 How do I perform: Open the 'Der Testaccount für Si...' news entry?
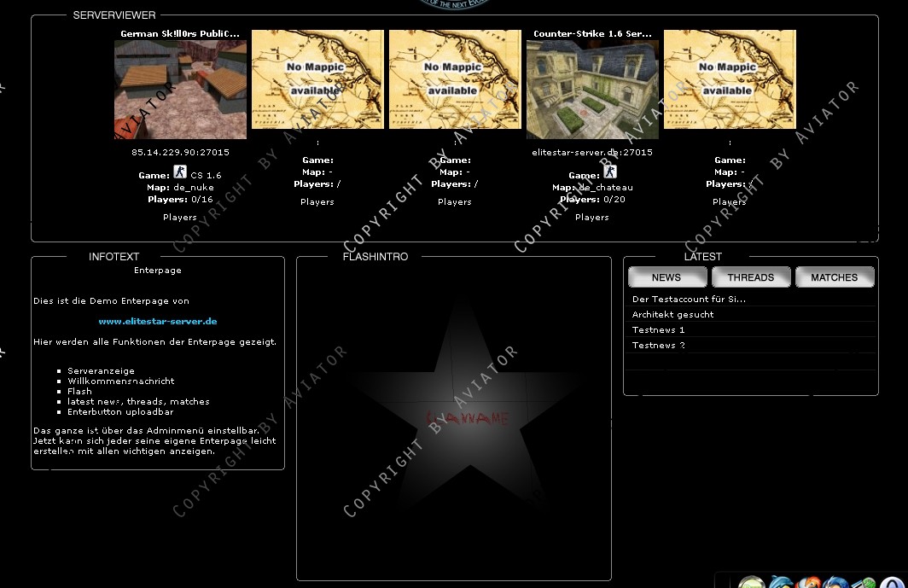tap(689, 300)
